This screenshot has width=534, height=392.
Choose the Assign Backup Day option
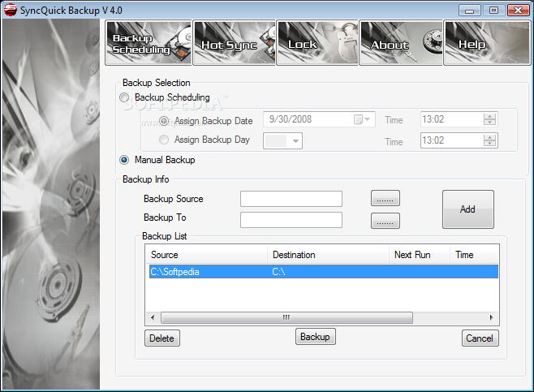click(x=164, y=140)
